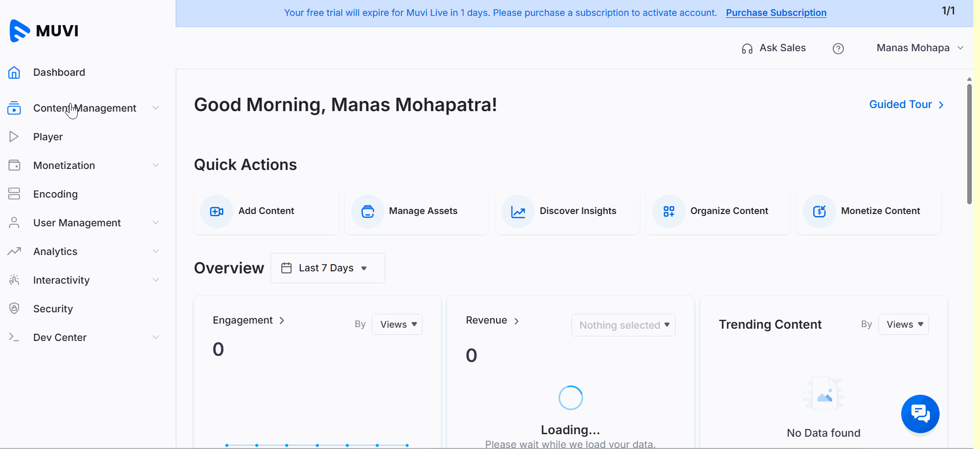This screenshot has width=980, height=449.
Task: Expand the Content Management menu chevron
Action: (155, 108)
